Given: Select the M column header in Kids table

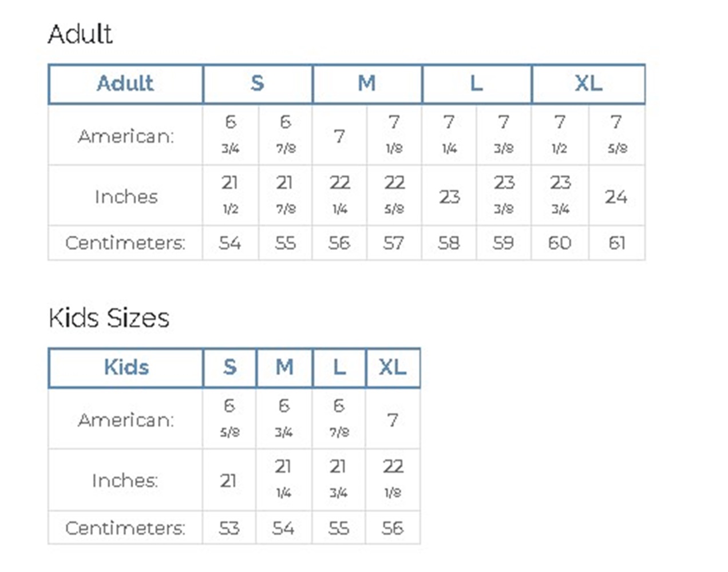Looking at the screenshot, I should click(x=284, y=367).
